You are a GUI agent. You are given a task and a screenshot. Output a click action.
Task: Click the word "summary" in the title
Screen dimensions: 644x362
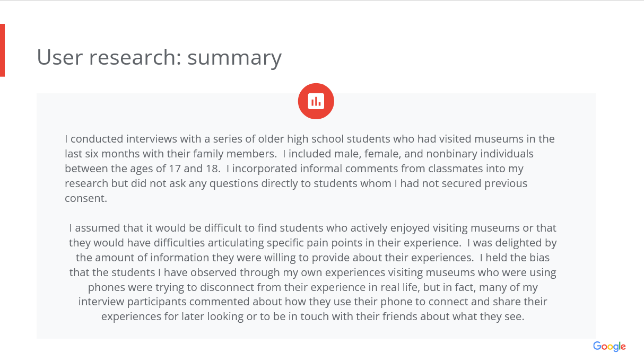(234, 57)
